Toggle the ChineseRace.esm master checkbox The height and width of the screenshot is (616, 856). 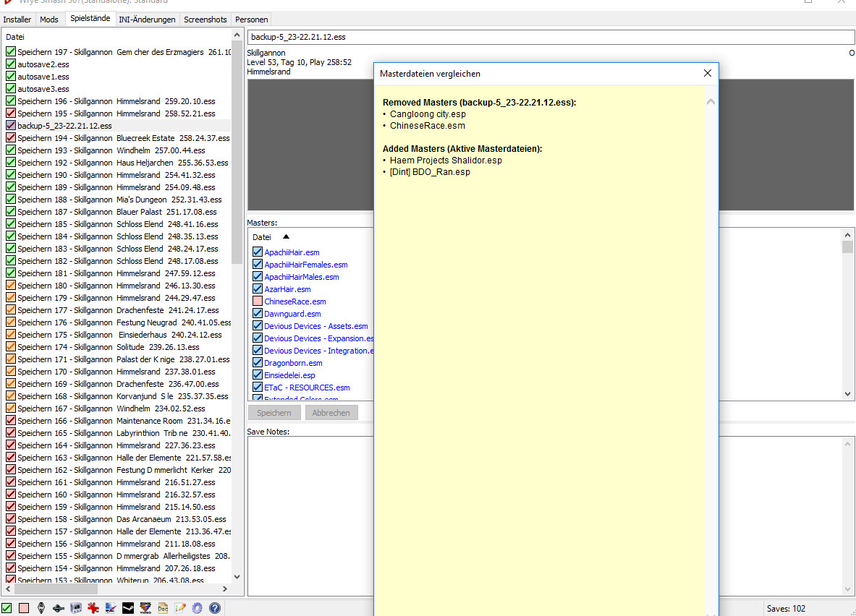258,301
